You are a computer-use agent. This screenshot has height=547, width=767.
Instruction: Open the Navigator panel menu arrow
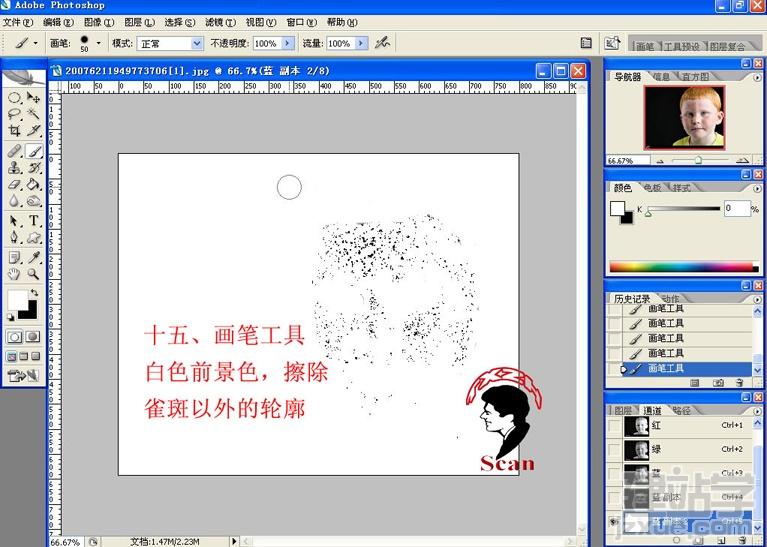[x=757, y=77]
